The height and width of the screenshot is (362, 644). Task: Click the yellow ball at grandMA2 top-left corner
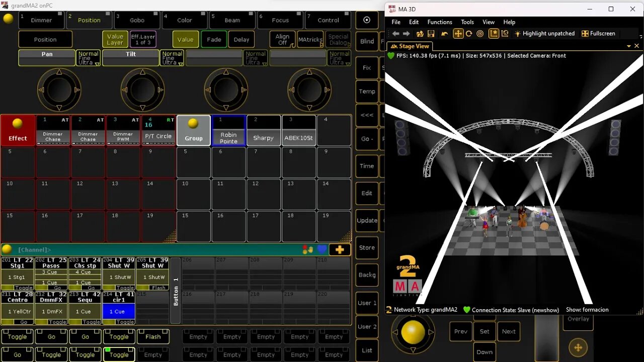tap(8, 19)
